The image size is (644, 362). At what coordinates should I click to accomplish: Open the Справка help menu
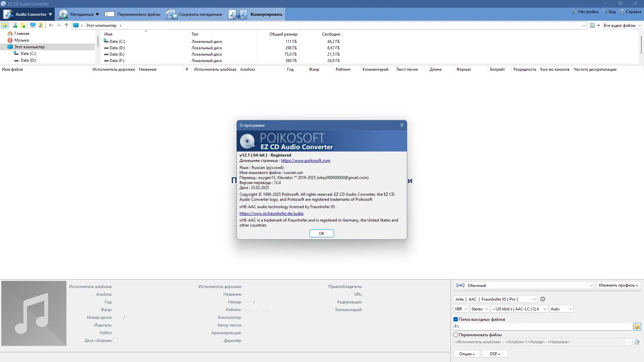coord(631,12)
